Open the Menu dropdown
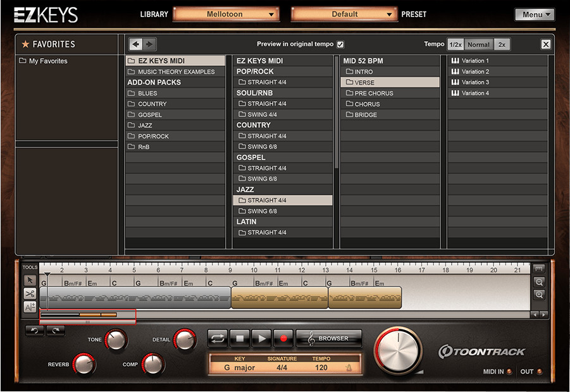Screen dimensions: 570x392 [x=534, y=15]
